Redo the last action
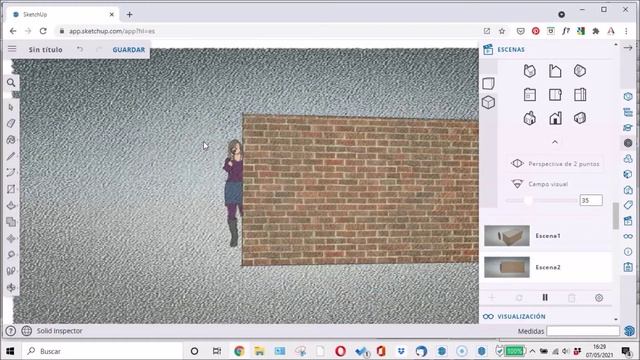Screen dimensions: 640x360 (99, 49)
